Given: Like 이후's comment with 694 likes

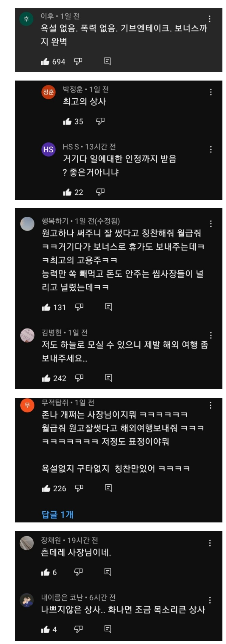Looking at the screenshot, I should click(45, 62).
